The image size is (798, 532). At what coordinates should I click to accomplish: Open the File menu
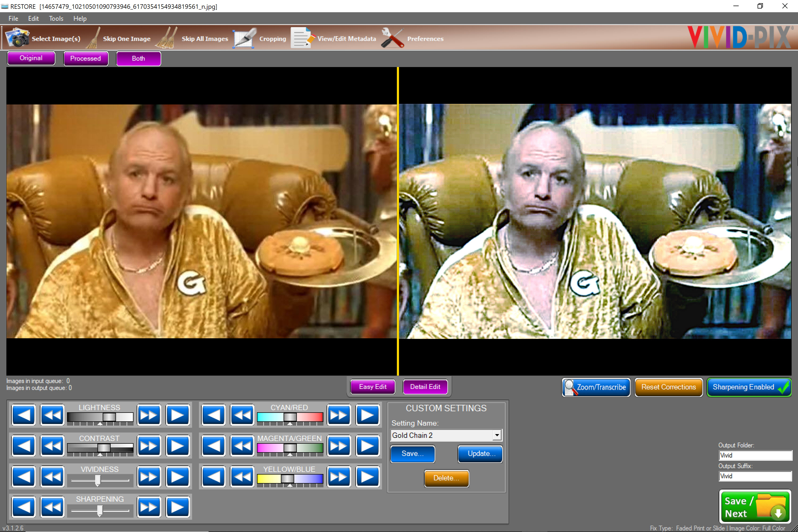pyautogui.click(x=13, y=19)
